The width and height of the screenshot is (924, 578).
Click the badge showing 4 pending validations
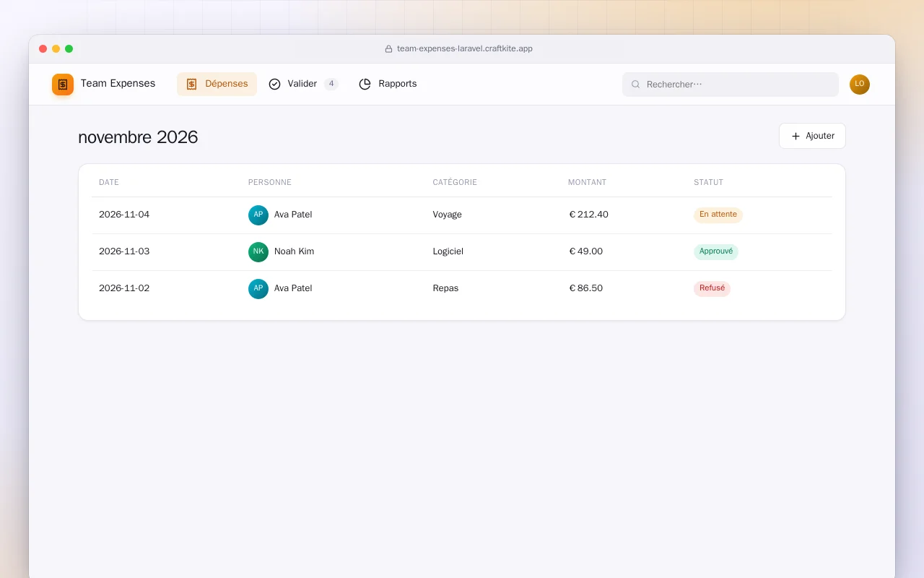tap(331, 84)
